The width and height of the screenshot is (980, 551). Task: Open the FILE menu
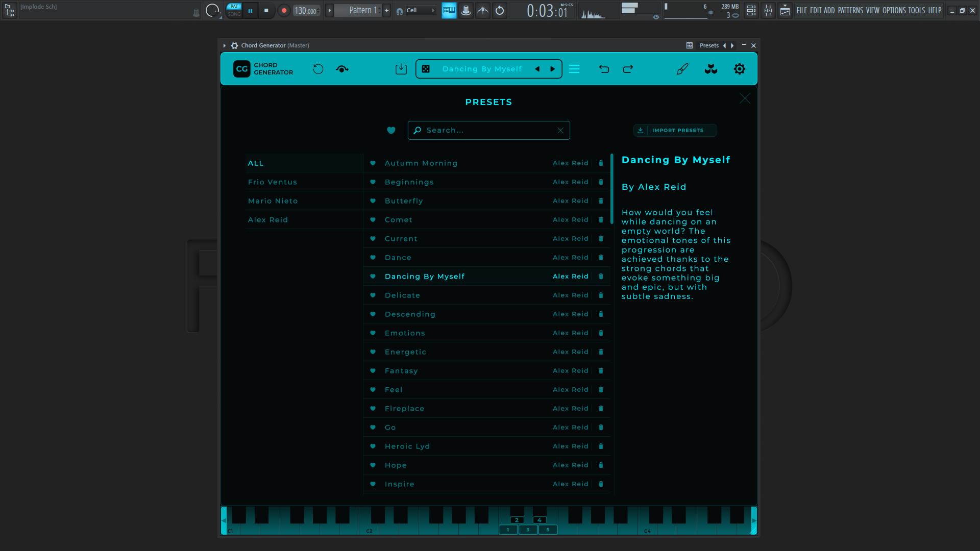(x=802, y=10)
